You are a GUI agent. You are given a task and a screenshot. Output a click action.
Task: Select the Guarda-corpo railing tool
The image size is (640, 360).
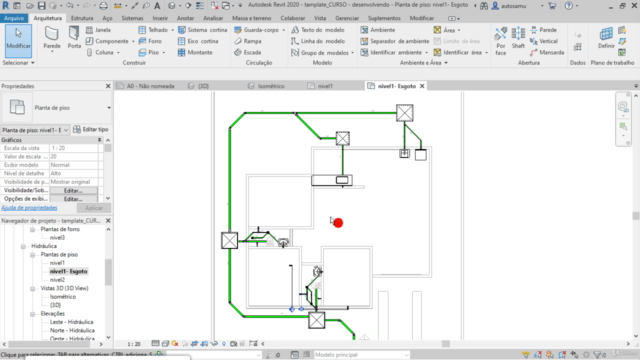point(257,30)
